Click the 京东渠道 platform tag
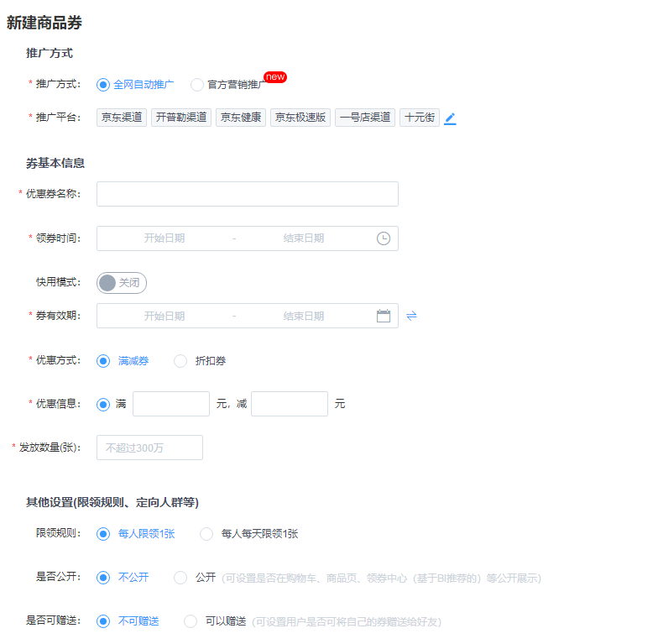The image size is (658, 644). click(122, 118)
